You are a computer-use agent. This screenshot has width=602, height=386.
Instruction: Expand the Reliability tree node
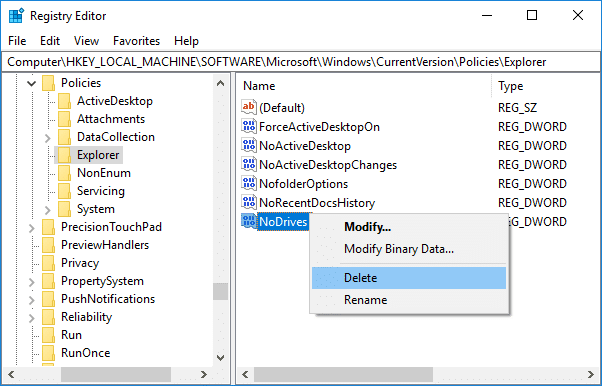31,318
